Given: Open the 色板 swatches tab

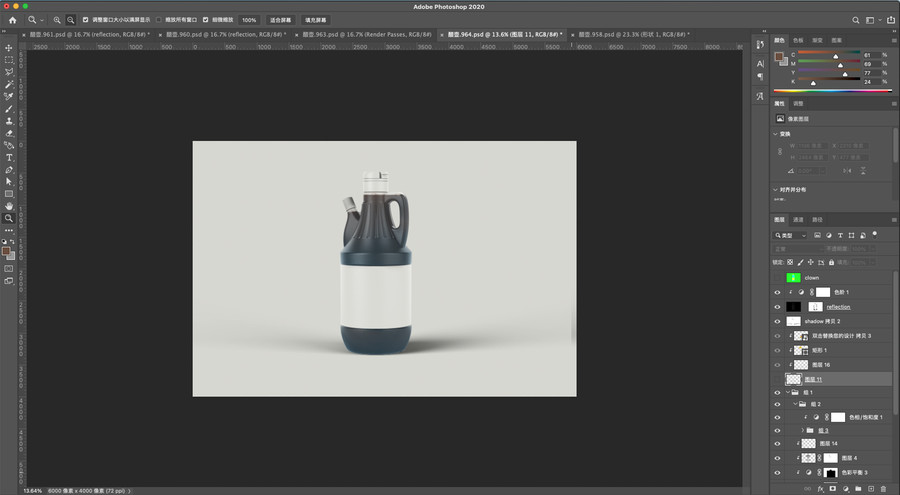Looking at the screenshot, I should (798, 41).
